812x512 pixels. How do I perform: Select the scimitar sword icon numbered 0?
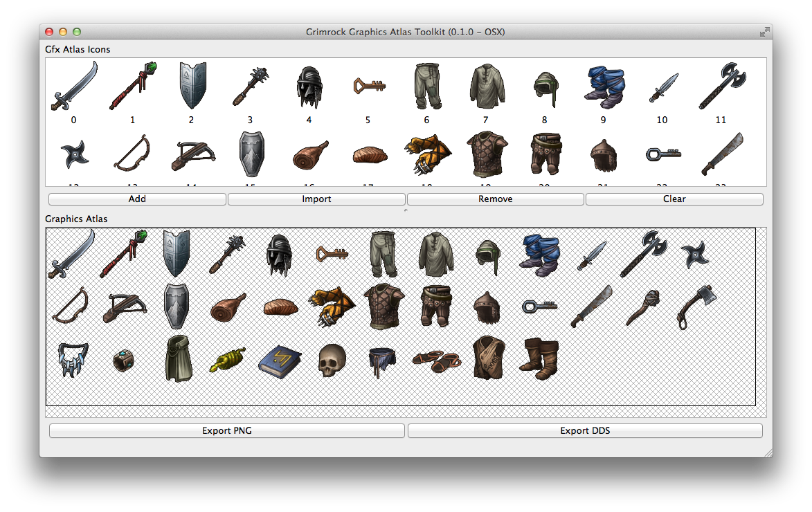[74, 86]
